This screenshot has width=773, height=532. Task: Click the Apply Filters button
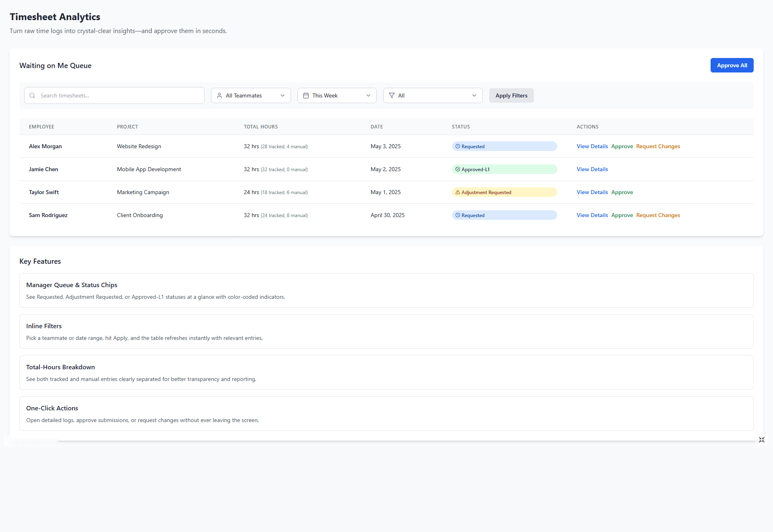[x=511, y=95]
